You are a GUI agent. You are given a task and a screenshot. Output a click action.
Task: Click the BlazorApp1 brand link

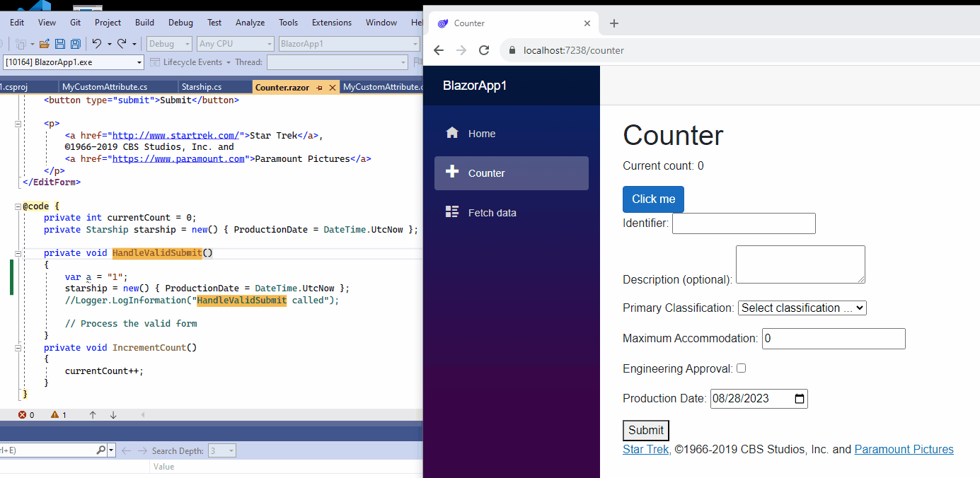pos(475,86)
